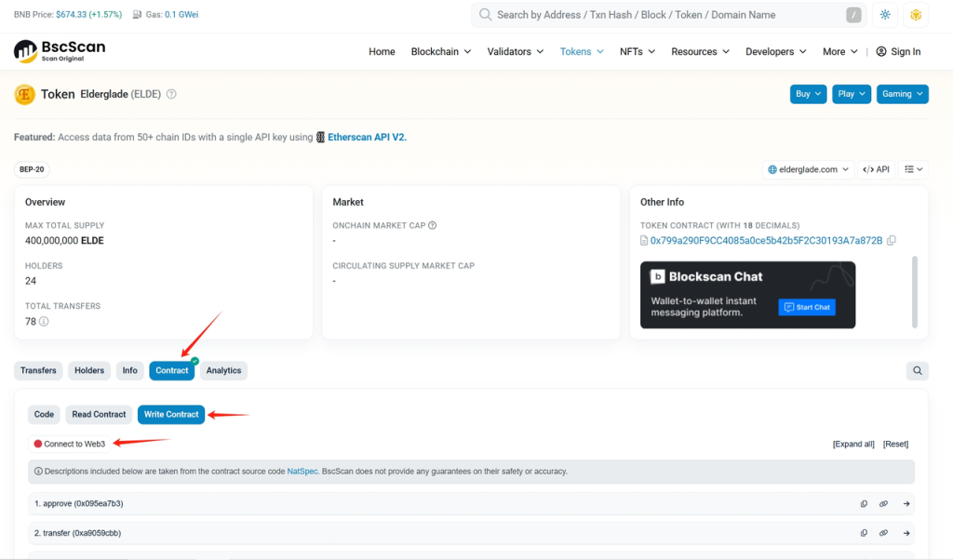Open the Buy dropdown

tap(807, 94)
